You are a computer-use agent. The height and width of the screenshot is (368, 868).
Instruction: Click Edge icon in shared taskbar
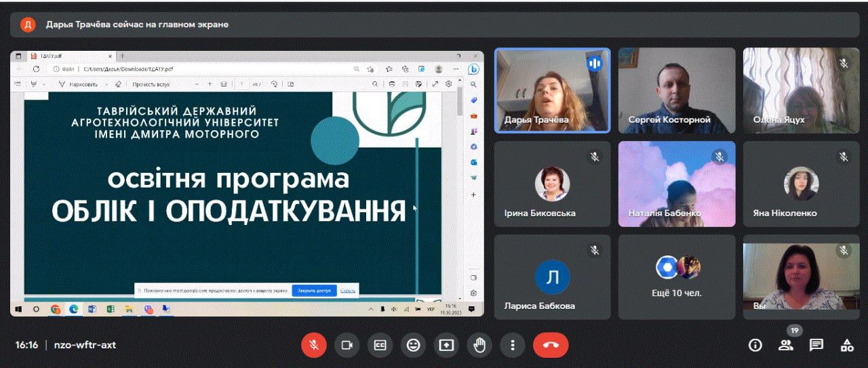coord(73,310)
